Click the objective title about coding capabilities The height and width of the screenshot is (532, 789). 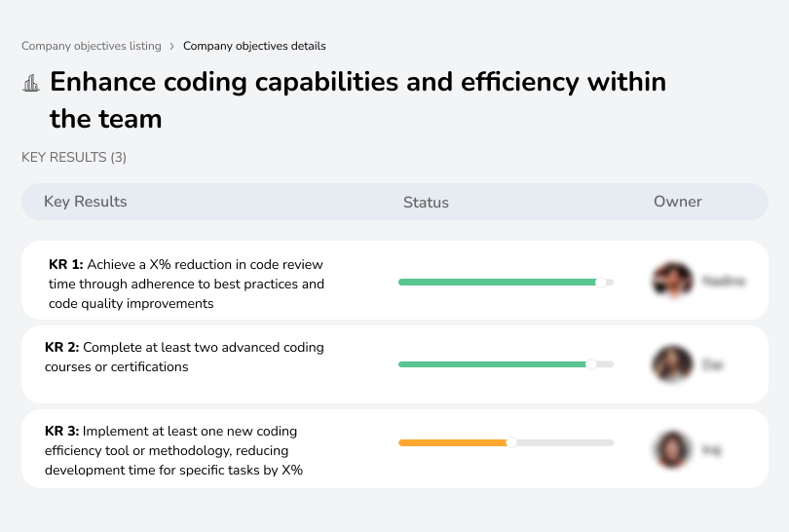(357, 100)
